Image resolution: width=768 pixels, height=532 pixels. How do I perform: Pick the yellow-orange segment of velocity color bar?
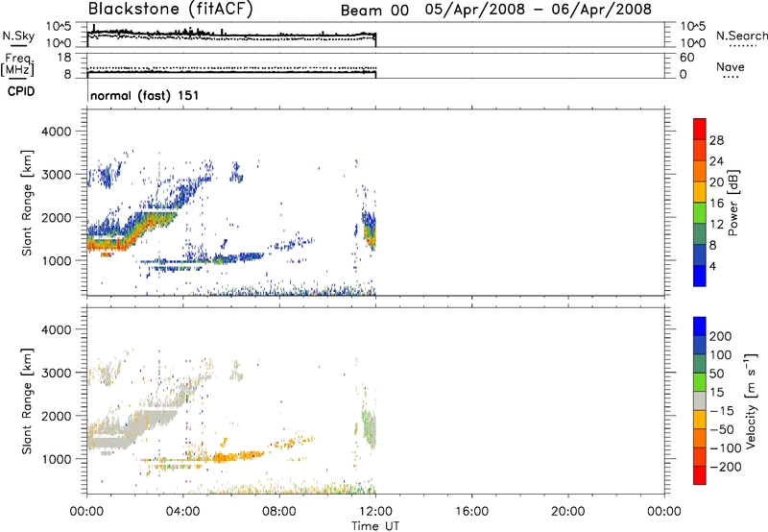(x=700, y=420)
